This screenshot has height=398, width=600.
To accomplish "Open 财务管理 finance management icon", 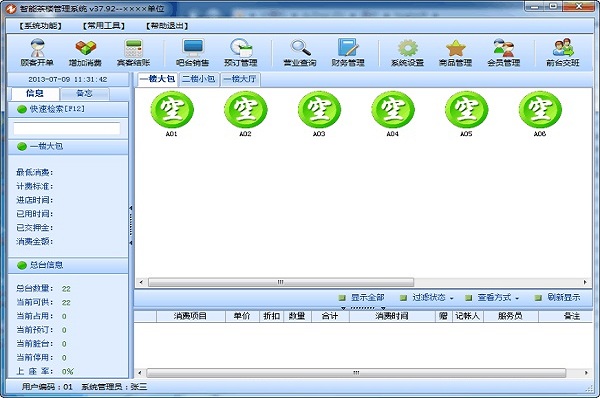I will [348, 52].
